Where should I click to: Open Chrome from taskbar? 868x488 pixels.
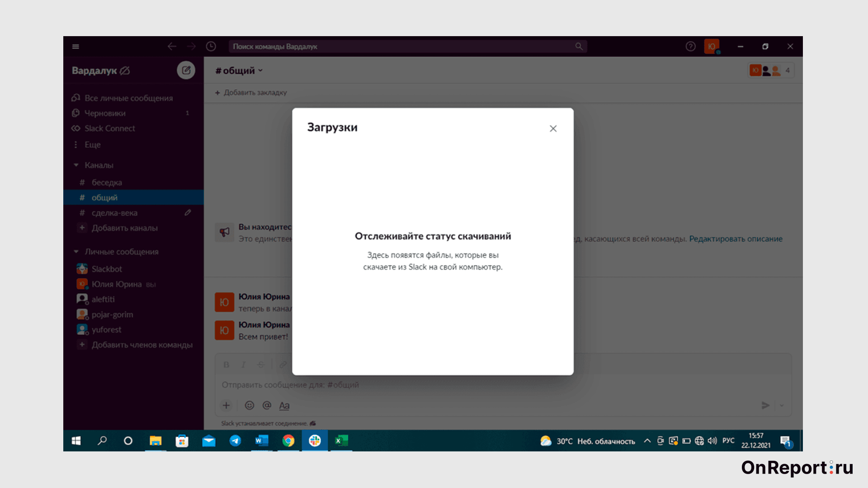tap(288, 441)
